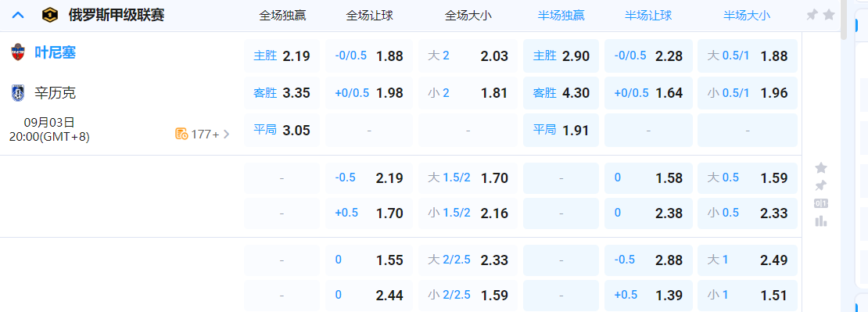Collapse the 俄罗斯甲级联赛 league section
The image size is (868, 312).
18,15
